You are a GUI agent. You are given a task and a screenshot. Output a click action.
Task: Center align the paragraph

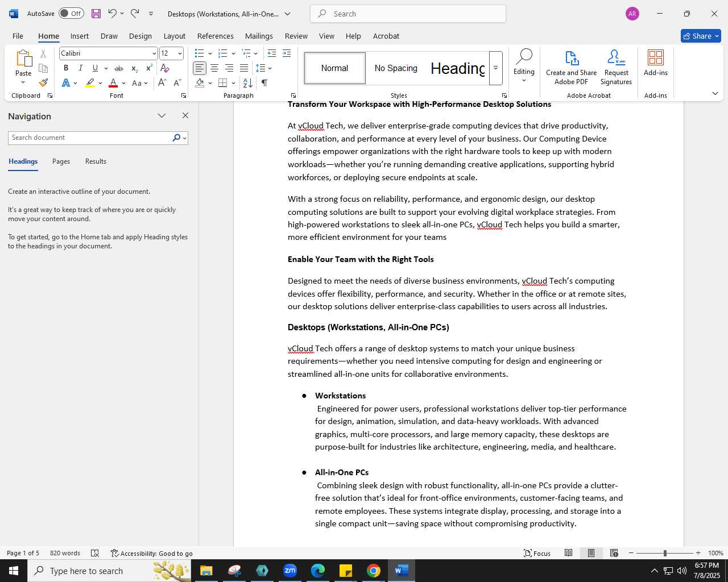point(214,68)
